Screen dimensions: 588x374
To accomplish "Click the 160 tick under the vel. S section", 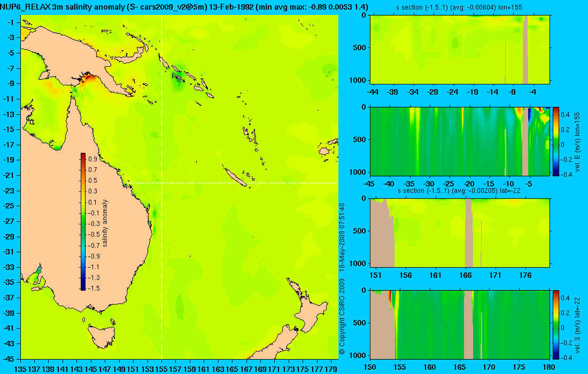I will tap(430, 367).
